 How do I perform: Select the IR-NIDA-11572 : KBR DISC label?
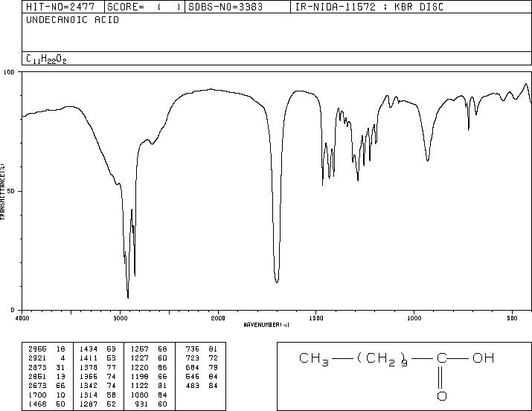[370, 7]
